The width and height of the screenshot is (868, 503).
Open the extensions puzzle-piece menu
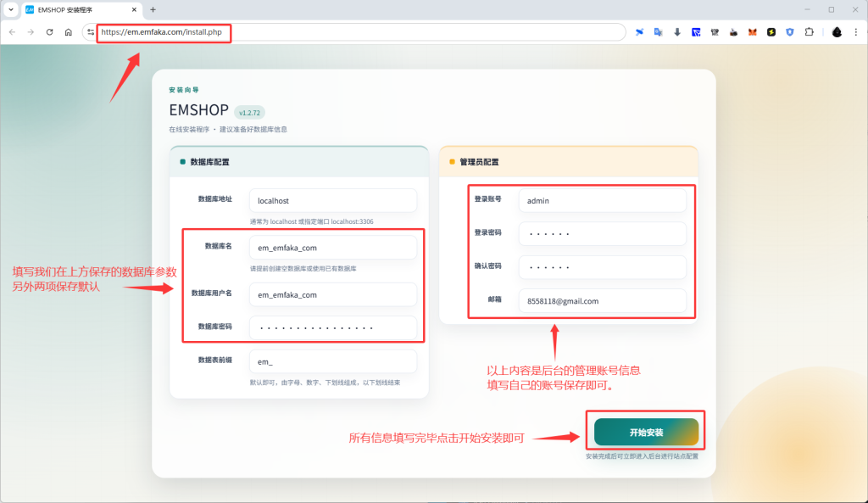809,31
